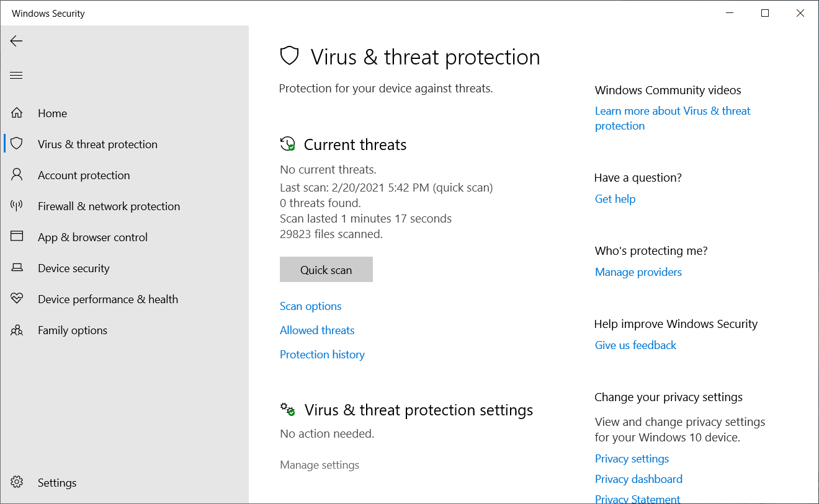Open the Family options people icon
819x504 pixels.
(17, 330)
